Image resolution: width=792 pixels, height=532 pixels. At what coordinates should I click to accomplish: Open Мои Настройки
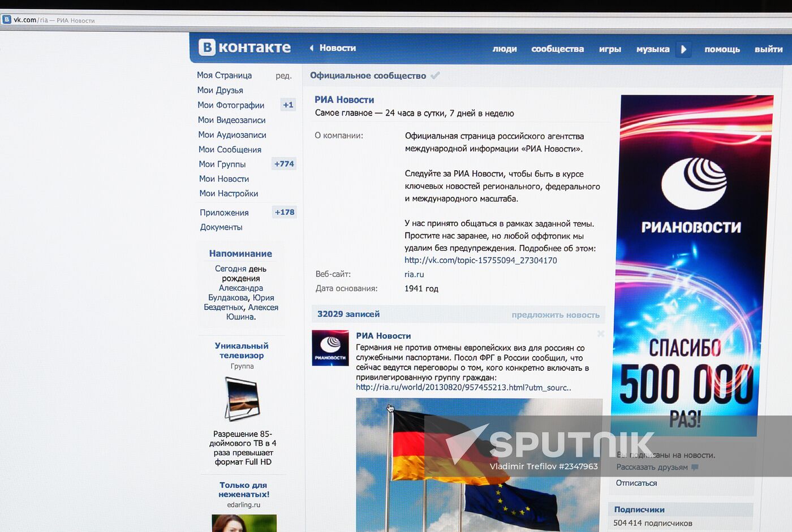coord(229,193)
